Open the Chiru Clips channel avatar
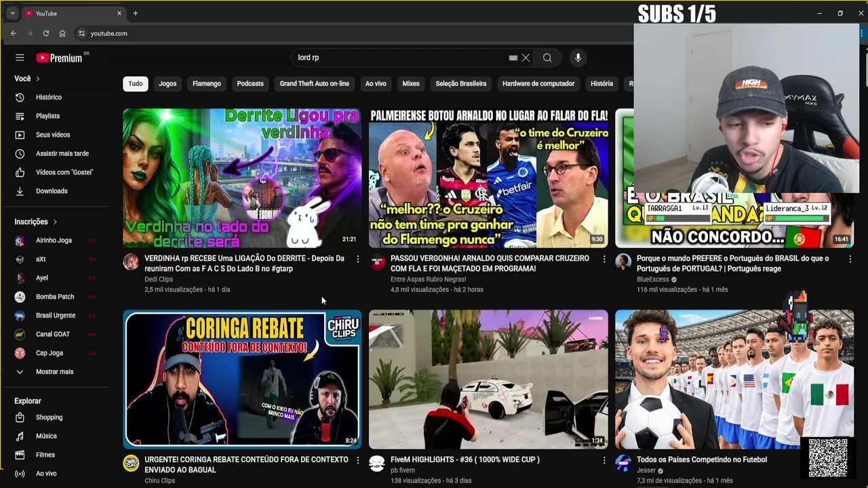This screenshot has width=868, height=488. pyautogui.click(x=131, y=464)
